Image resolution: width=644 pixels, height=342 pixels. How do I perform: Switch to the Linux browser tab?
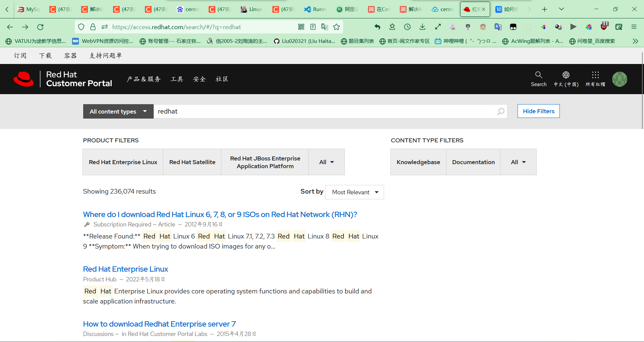point(252,9)
